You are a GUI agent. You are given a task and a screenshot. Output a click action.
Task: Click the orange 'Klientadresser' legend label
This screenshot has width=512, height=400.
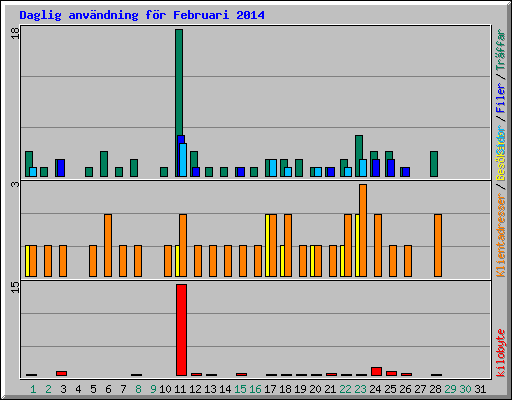(x=501, y=235)
